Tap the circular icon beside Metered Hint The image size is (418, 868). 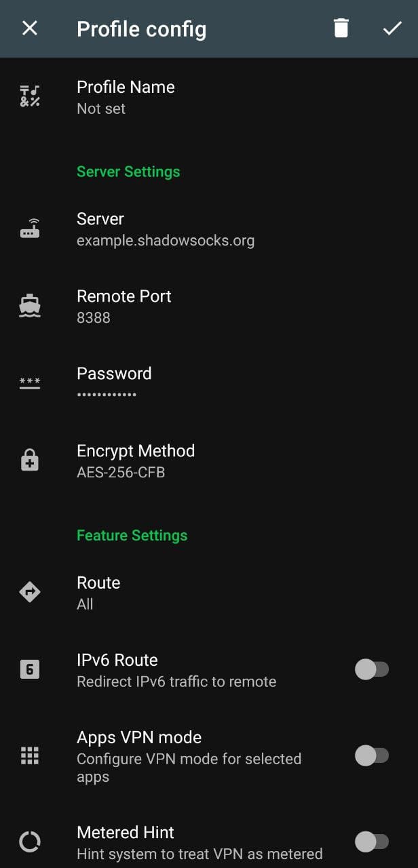(x=30, y=842)
